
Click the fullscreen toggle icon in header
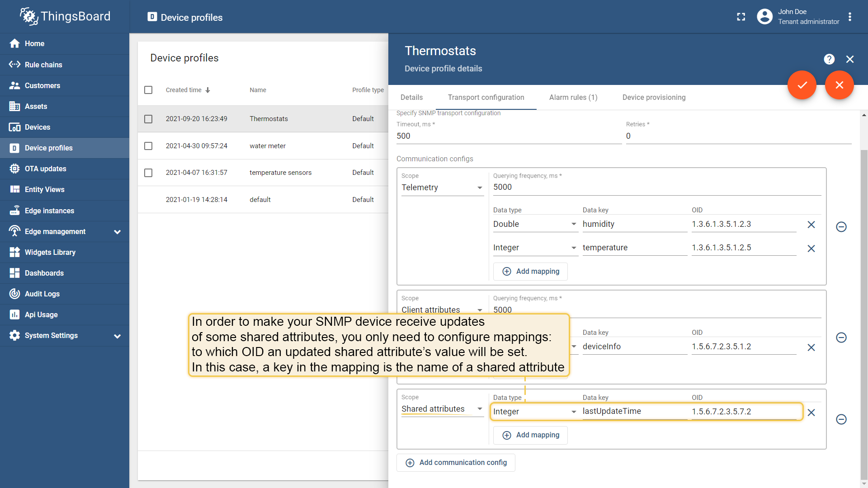741,17
